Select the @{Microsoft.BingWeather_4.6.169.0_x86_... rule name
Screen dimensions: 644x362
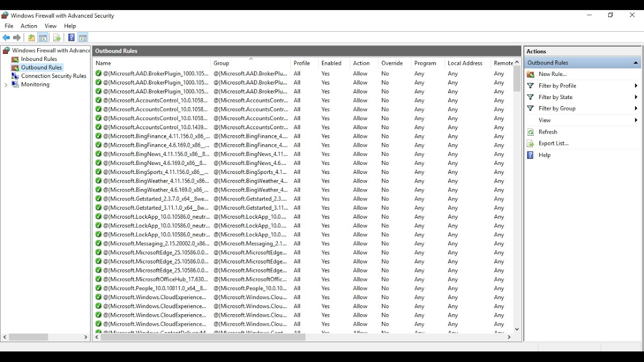(155, 190)
